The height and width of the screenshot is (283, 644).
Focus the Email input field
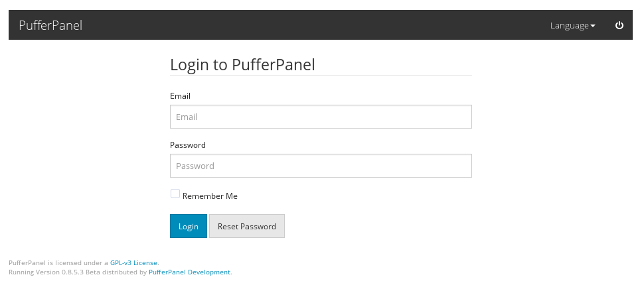tap(321, 117)
